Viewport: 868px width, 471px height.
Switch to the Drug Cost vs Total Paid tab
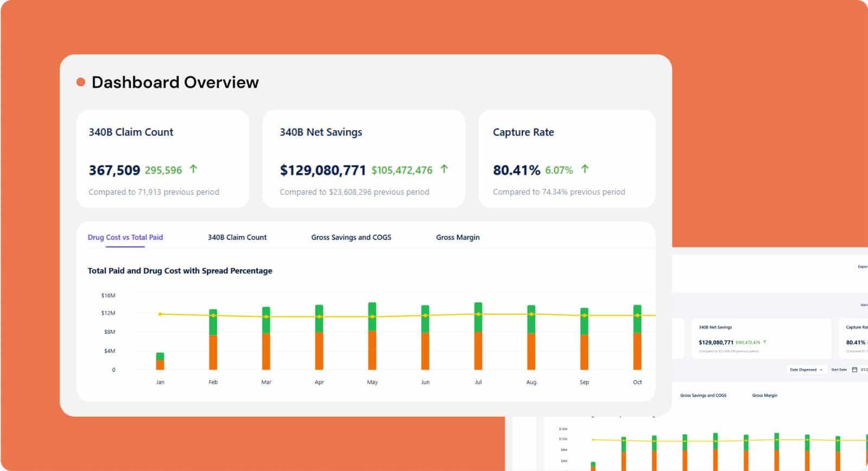click(x=125, y=238)
